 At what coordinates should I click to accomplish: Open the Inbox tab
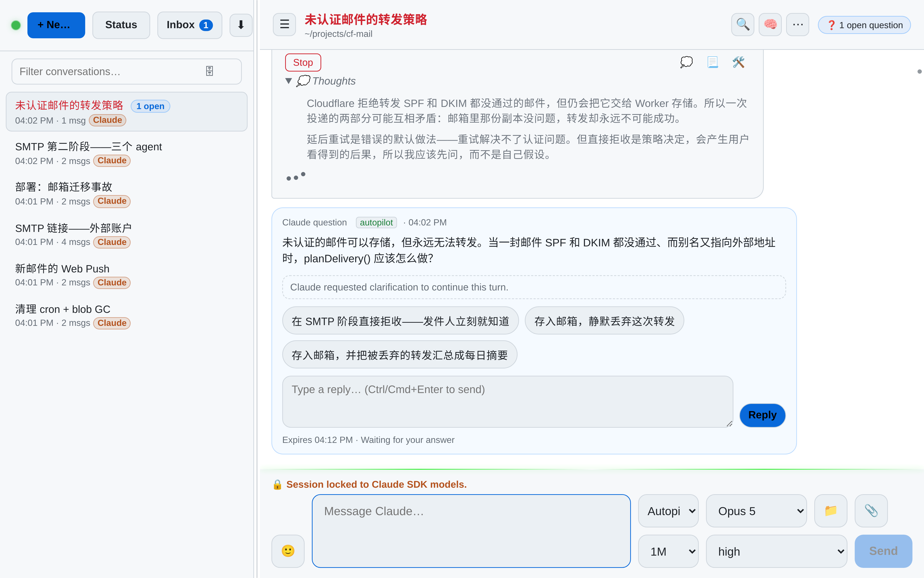tap(189, 25)
